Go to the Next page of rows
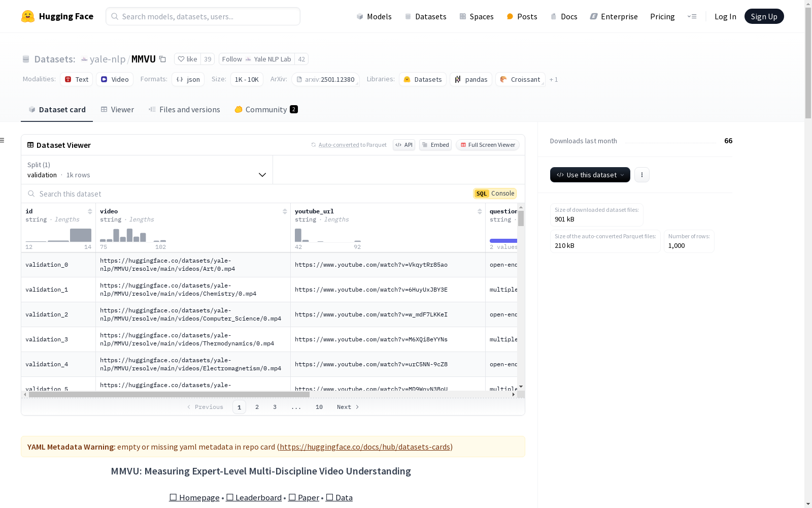The width and height of the screenshot is (812, 508). 348,407
